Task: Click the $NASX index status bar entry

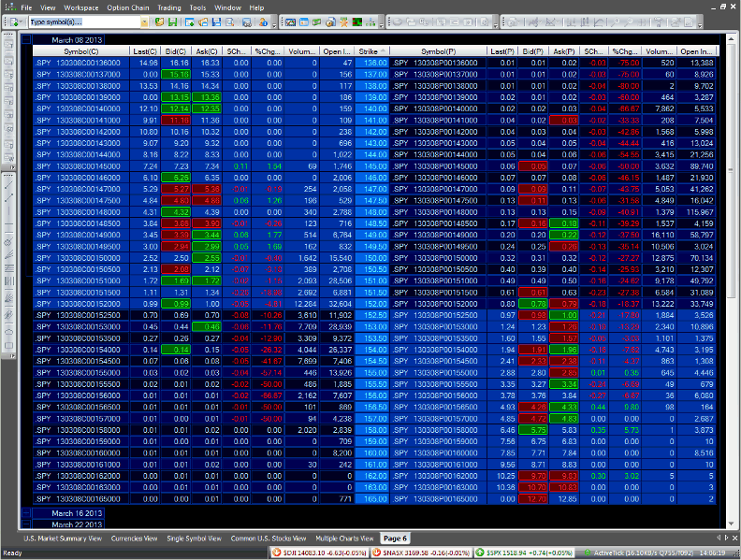Action: (x=421, y=553)
